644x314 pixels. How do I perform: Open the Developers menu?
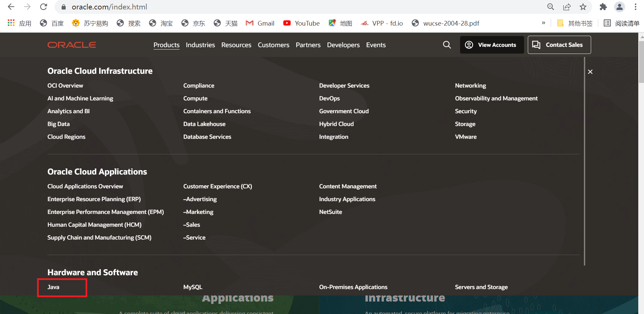pyautogui.click(x=343, y=45)
